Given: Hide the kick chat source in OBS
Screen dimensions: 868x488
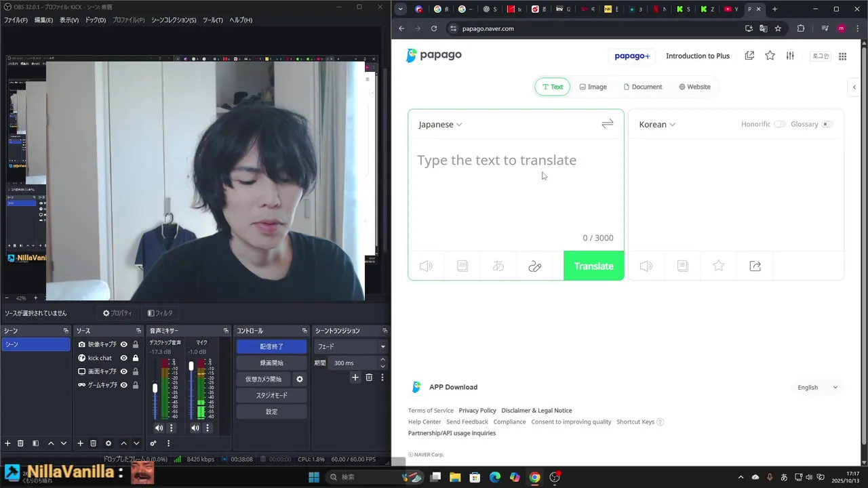Looking at the screenshot, I should (124, 358).
